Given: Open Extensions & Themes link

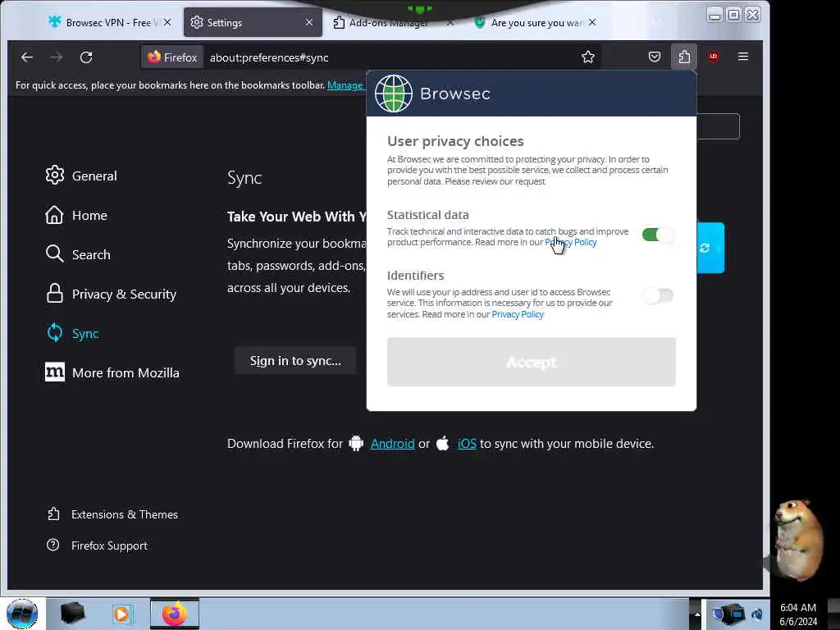Looking at the screenshot, I should pyautogui.click(x=112, y=514).
